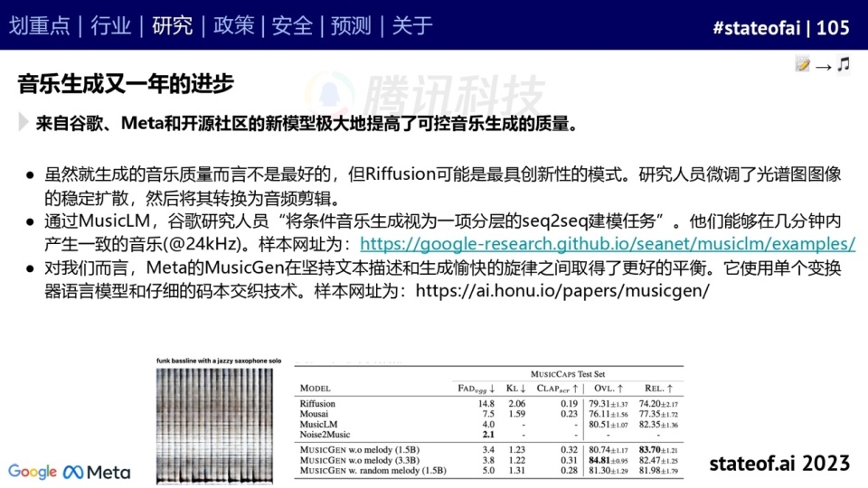Click the KL column header
868x488 pixels.
(515, 389)
